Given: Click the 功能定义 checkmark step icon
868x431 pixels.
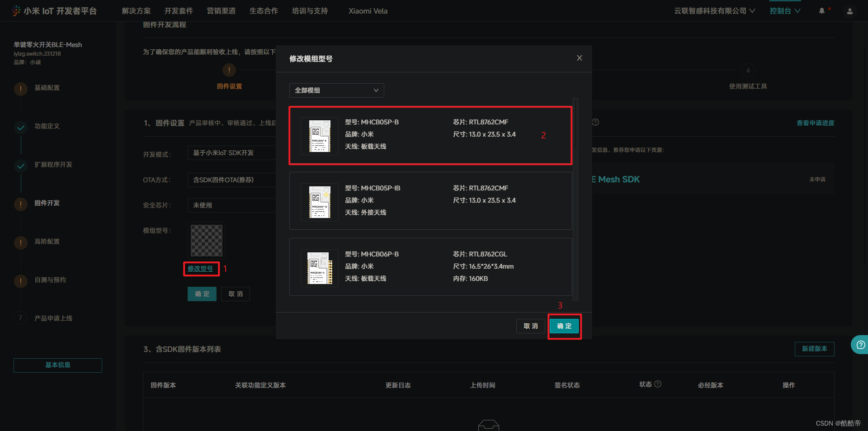Looking at the screenshot, I should point(21,128).
